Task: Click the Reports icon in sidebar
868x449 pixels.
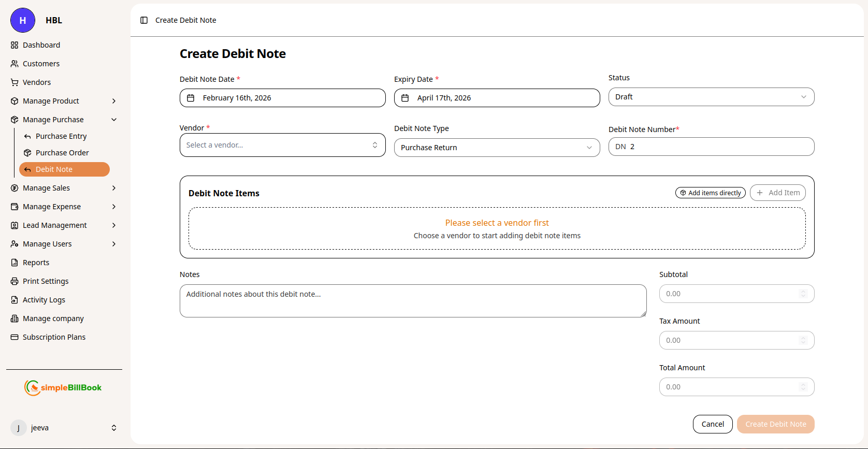Action: [15, 263]
